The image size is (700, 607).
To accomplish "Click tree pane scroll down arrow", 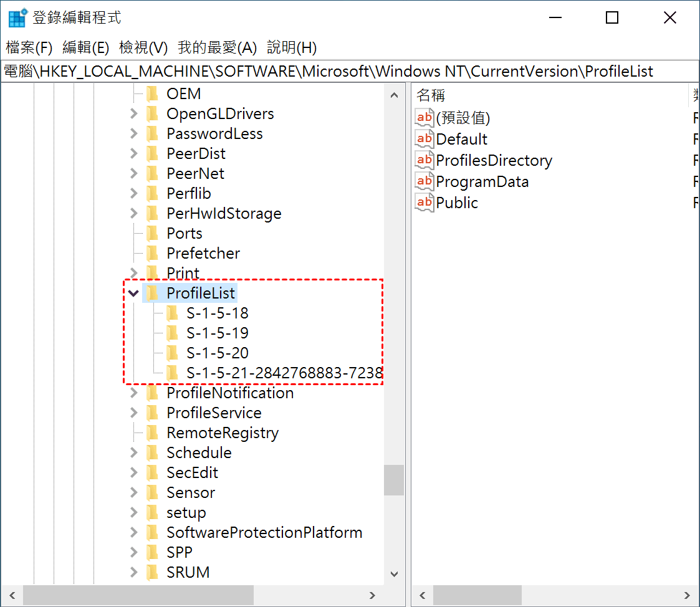I will click(394, 574).
